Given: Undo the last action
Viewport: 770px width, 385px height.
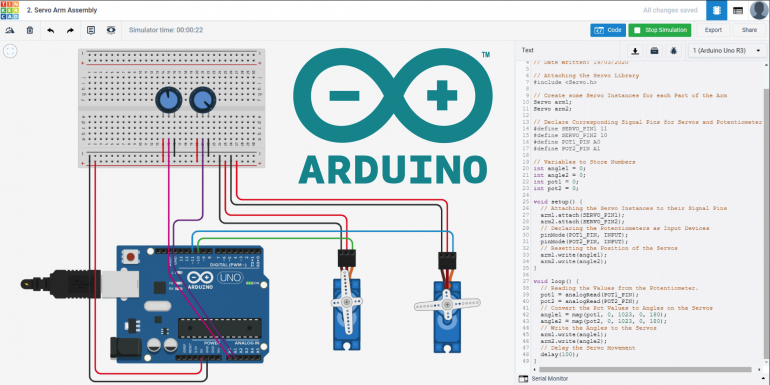Looking at the screenshot, I should click(51, 30).
